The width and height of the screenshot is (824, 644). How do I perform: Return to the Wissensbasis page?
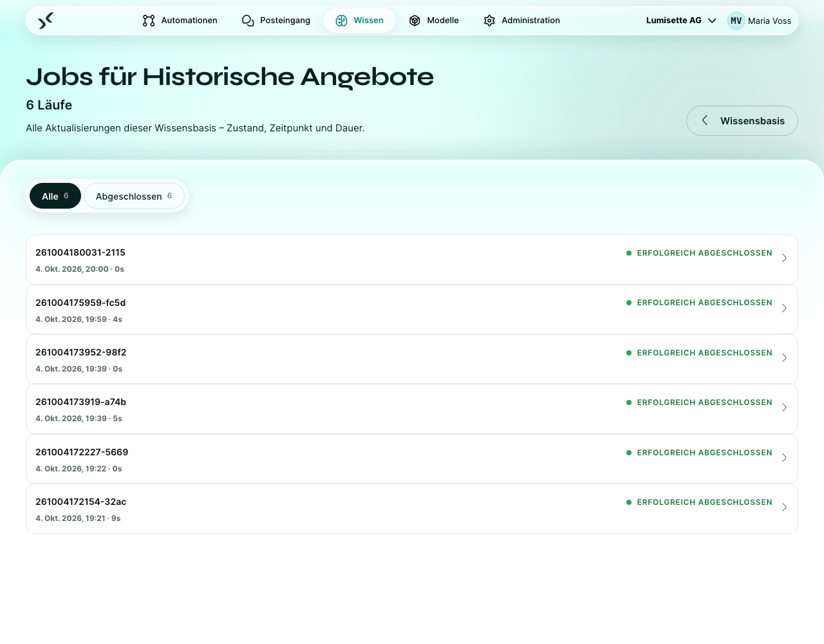point(742,120)
